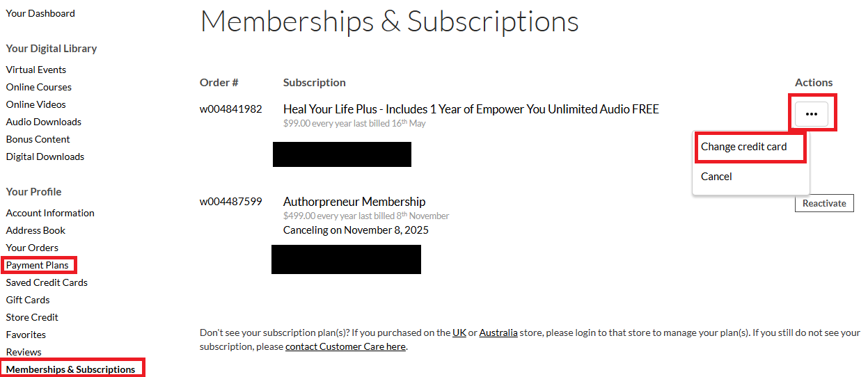Screen dimensions: 868x377
Task: Navigate to Bonus Content
Action: point(36,139)
